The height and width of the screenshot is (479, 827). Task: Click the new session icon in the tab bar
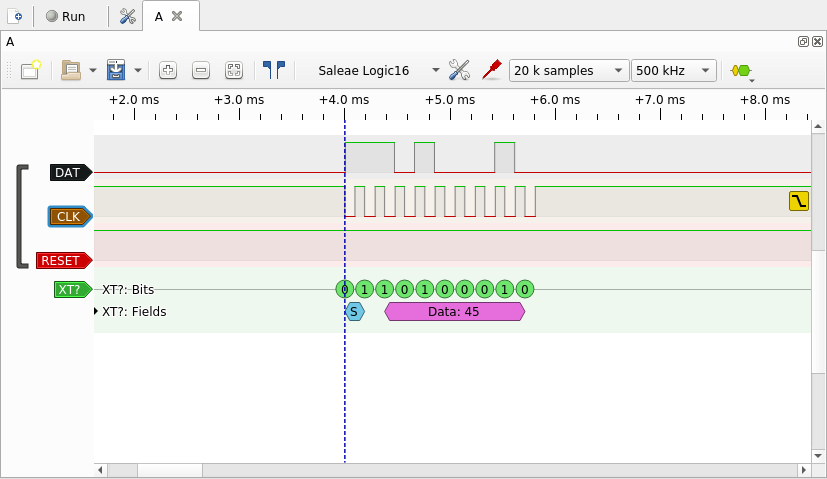(16, 16)
